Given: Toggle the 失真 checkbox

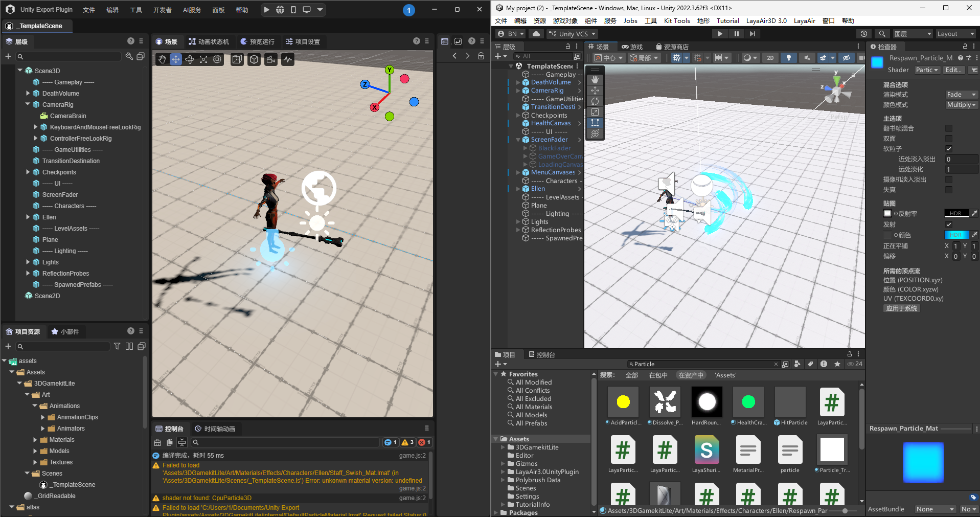Looking at the screenshot, I should point(949,190).
